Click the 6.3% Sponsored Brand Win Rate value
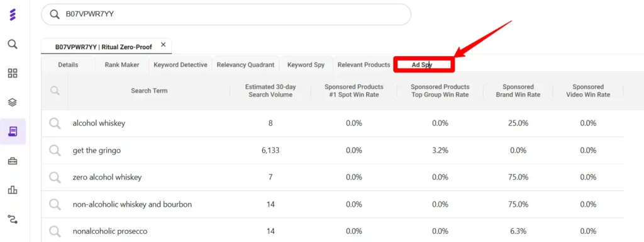 click(518, 231)
